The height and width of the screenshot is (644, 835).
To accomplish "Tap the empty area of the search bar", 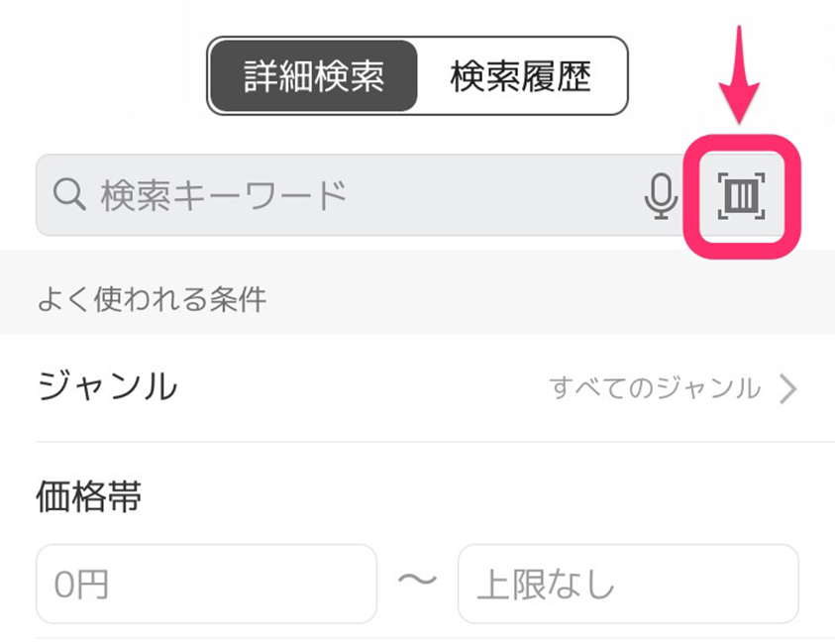I will pyautogui.click(x=490, y=195).
